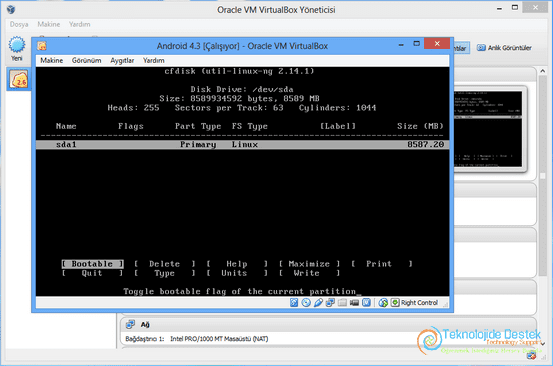Click the virtualization V icon in VM status bar
The width and height of the screenshot is (553, 366).
click(x=366, y=303)
